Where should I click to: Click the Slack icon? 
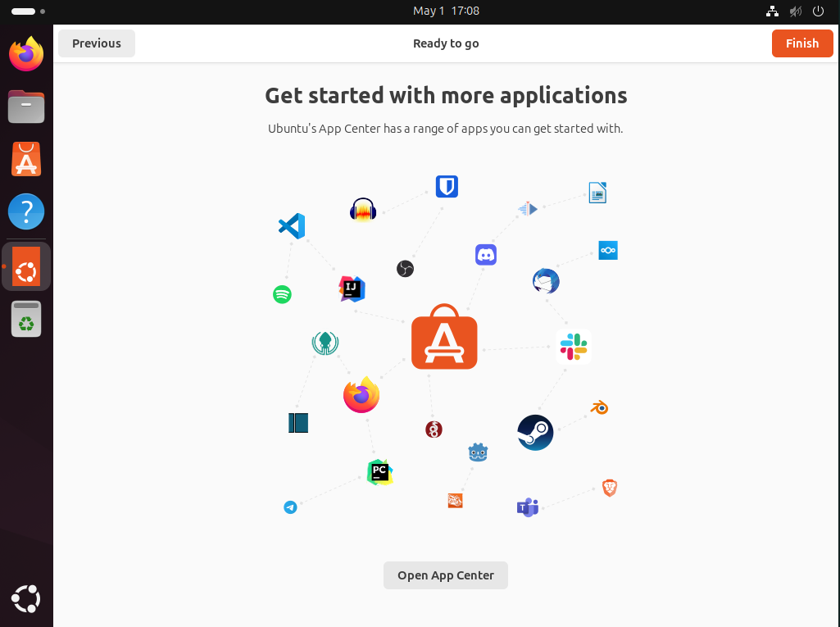574,347
